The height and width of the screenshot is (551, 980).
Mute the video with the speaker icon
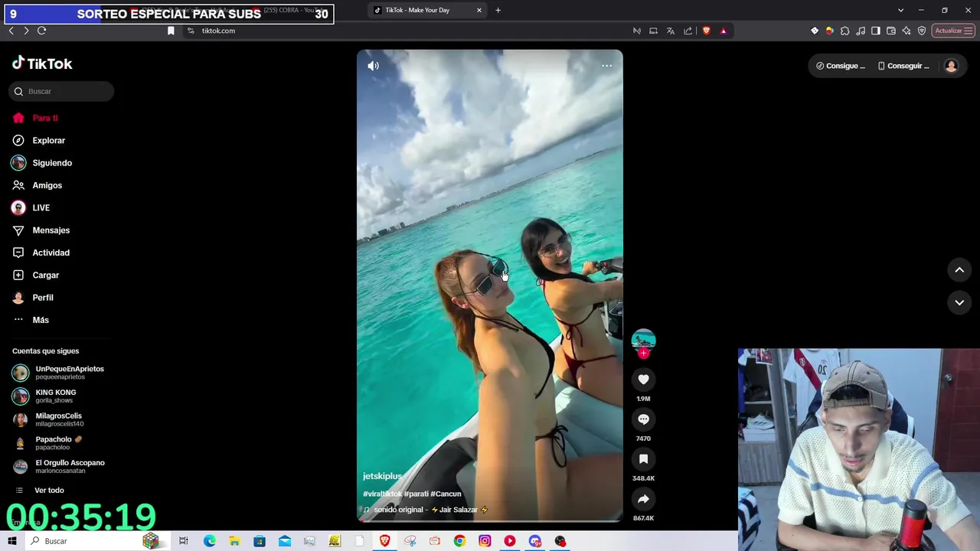373,66
